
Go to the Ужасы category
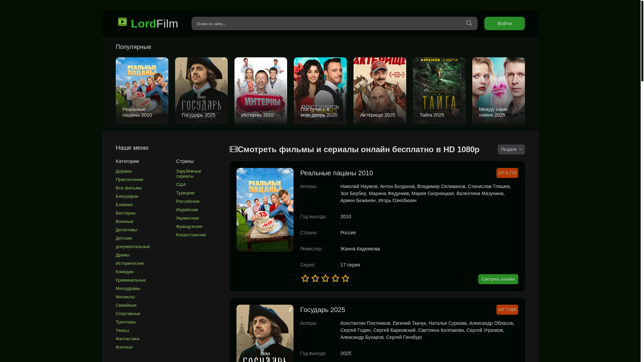122,330
